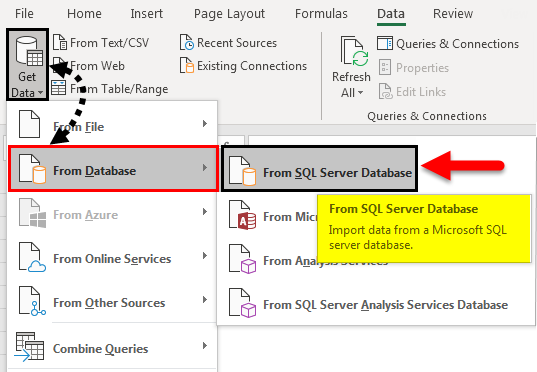
Task: Expand the From File submenu arrow
Action: pyautogui.click(x=205, y=123)
